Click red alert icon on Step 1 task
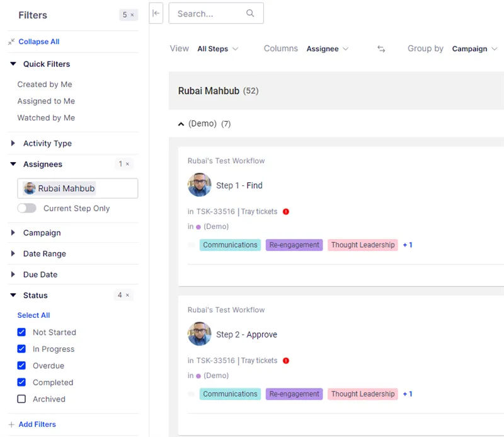This screenshot has height=437, width=504. coord(286,212)
